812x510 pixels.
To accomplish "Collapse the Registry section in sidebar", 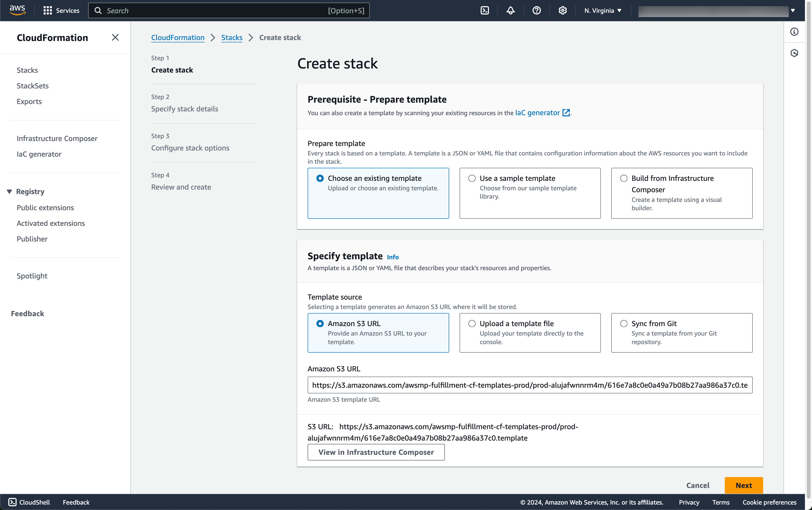I will 9,191.
